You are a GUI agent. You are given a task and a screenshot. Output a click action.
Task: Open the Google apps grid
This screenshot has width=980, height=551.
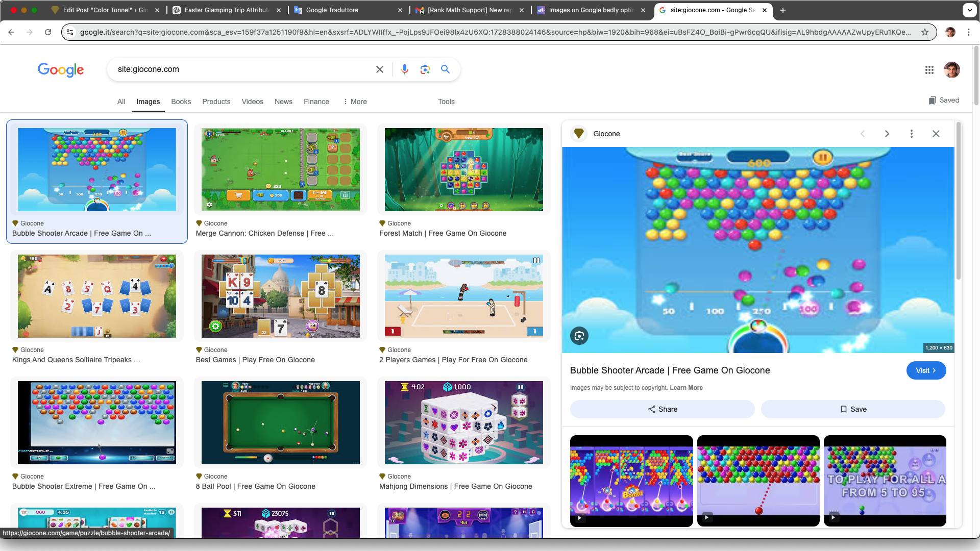929,70
